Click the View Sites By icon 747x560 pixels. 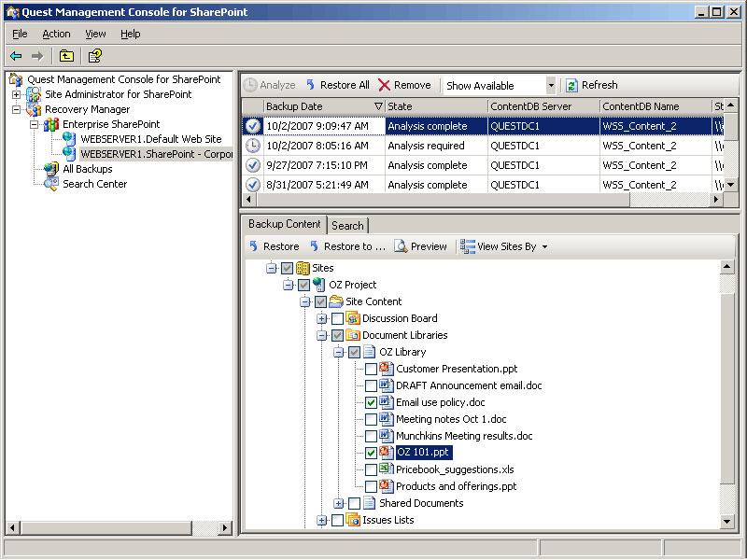point(468,246)
